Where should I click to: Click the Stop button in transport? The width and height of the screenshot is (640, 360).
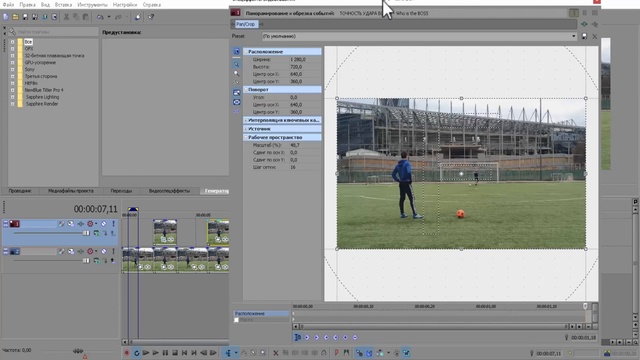click(x=175, y=353)
